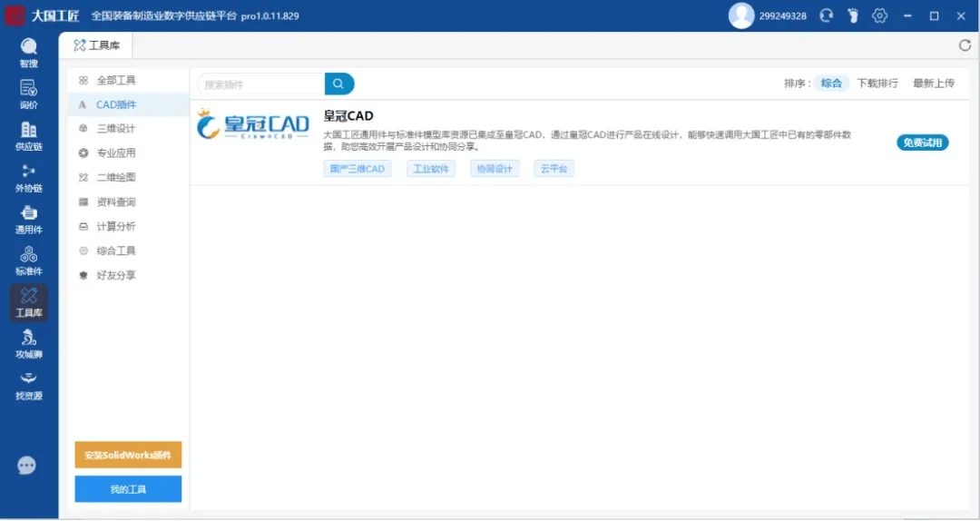Go to 供应链 in the sidebar
This screenshot has width=980, height=521.
pos(29,135)
